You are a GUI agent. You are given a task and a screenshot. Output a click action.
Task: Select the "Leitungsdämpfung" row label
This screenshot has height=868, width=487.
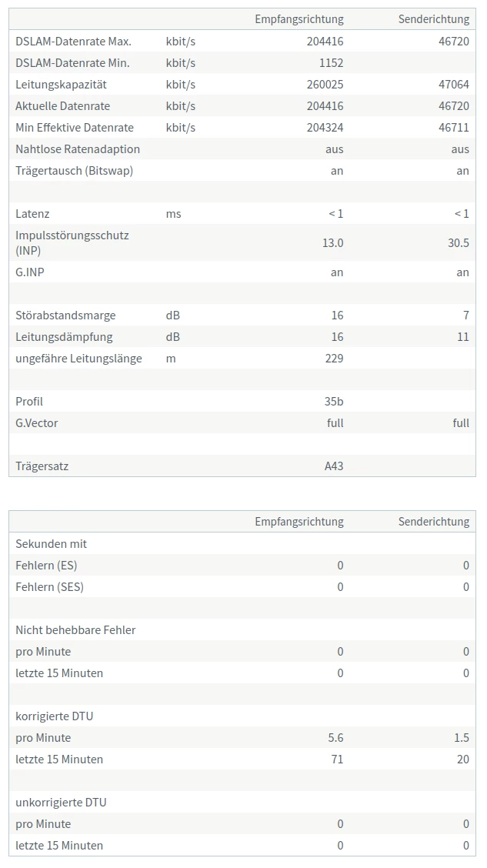[64, 337]
